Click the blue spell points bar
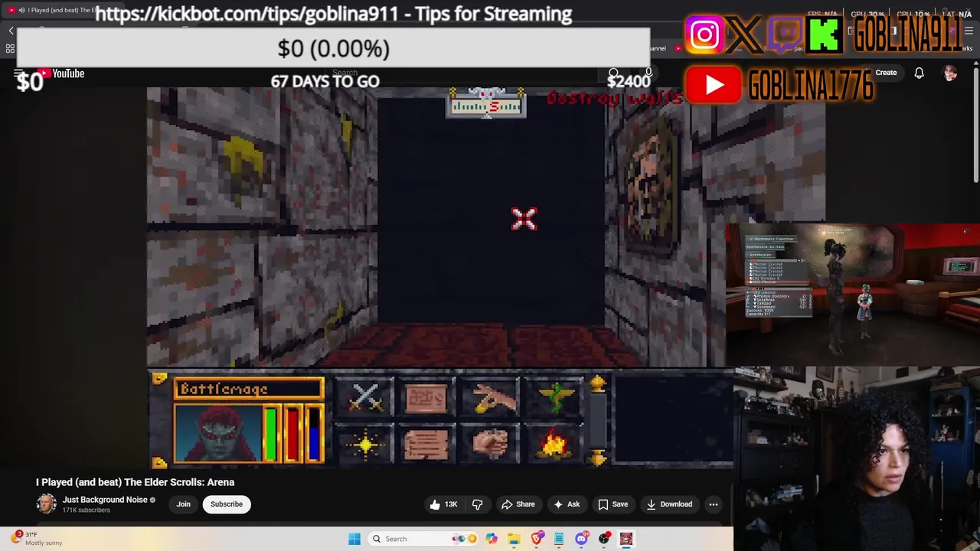 314,434
